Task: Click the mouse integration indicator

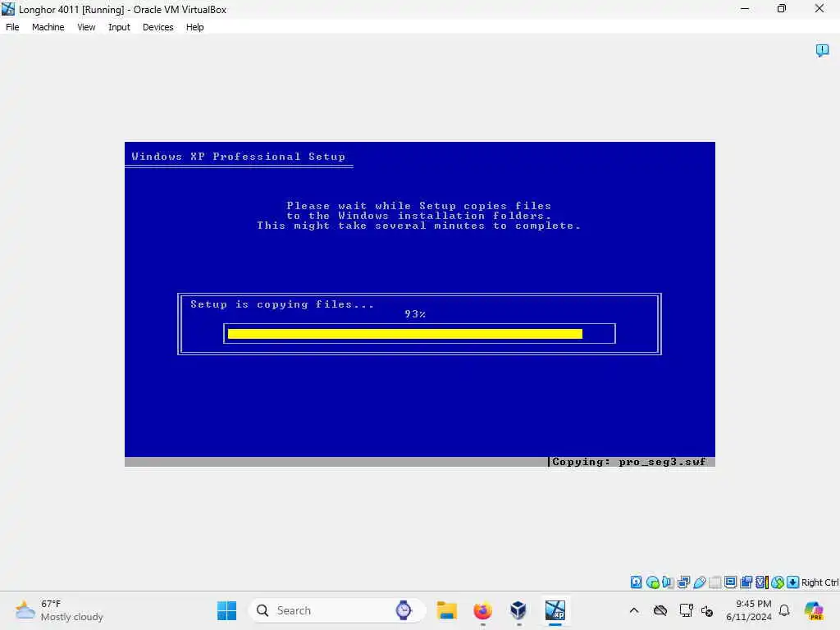Action: pyautogui.click(x=778, y=582)
